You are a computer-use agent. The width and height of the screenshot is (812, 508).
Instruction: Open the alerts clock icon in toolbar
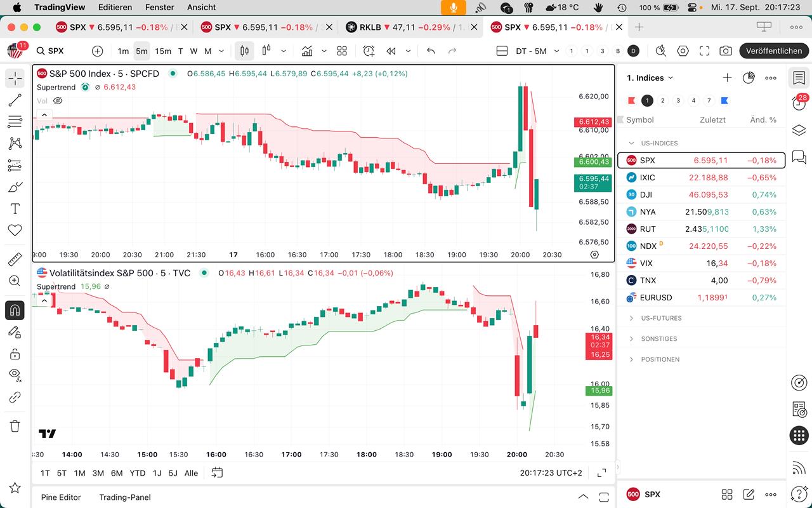tap(369, 51)
